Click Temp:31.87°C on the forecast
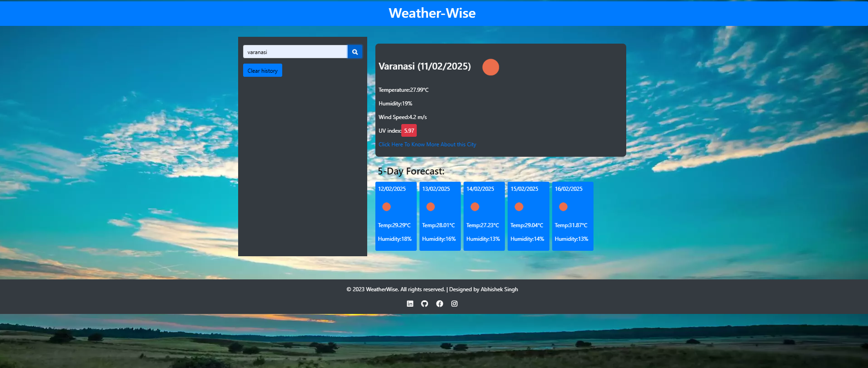Viewport: 868px width, 368px height. click(x=571, y=225)
